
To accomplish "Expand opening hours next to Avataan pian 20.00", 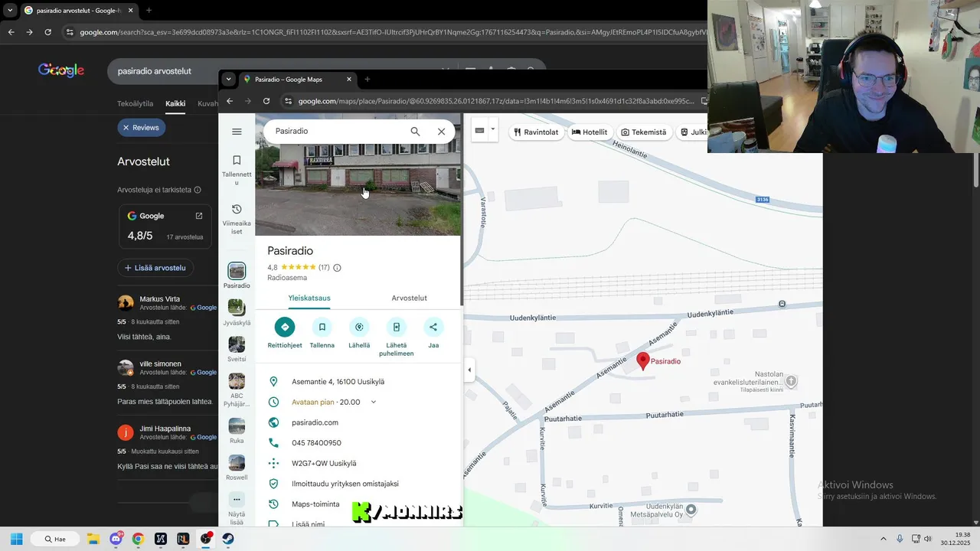I will 374,402.
